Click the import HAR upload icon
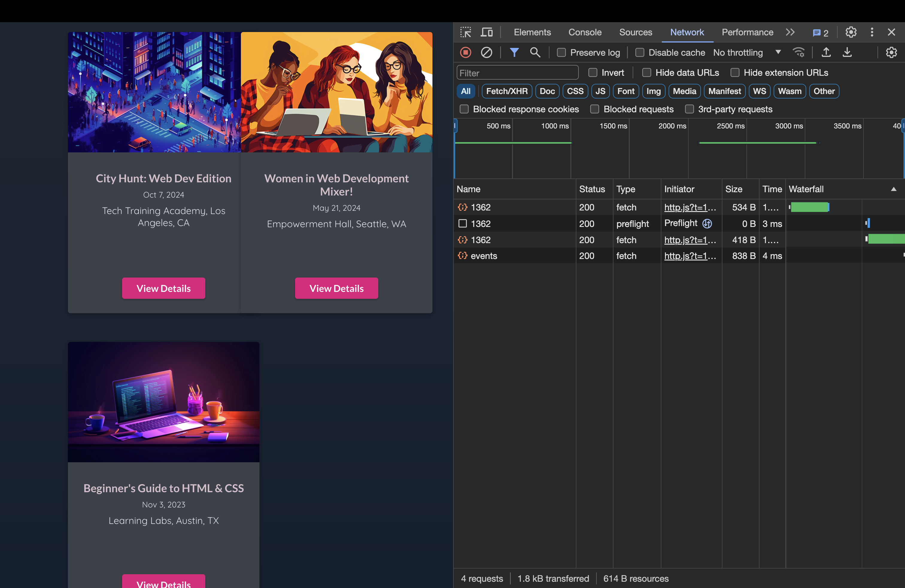Screen dimensions: 905x588 pos(826,52)
